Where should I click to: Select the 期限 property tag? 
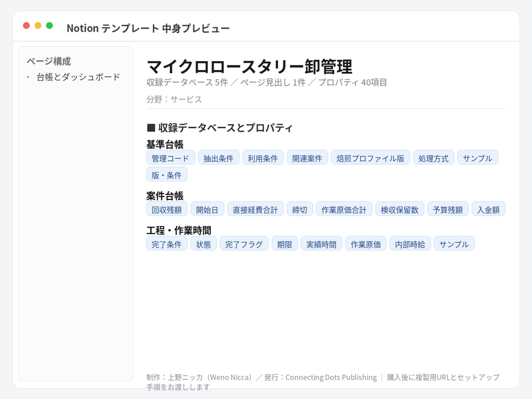285,244
